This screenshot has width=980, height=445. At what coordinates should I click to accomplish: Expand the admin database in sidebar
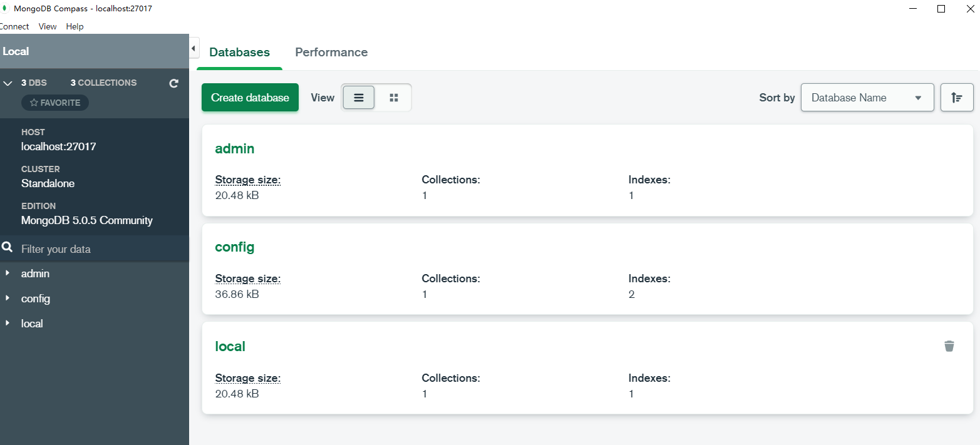tap(8, 274)
